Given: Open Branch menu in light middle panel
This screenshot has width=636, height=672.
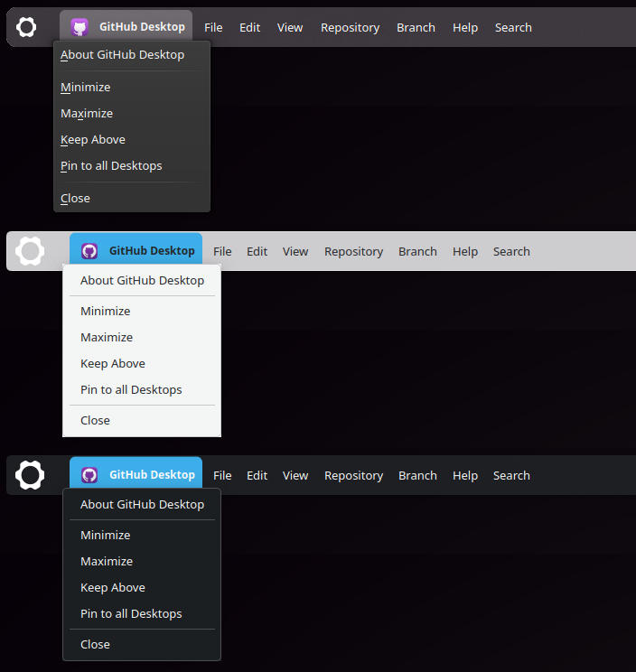Looking at the screenshot, I should coord(417,252).
